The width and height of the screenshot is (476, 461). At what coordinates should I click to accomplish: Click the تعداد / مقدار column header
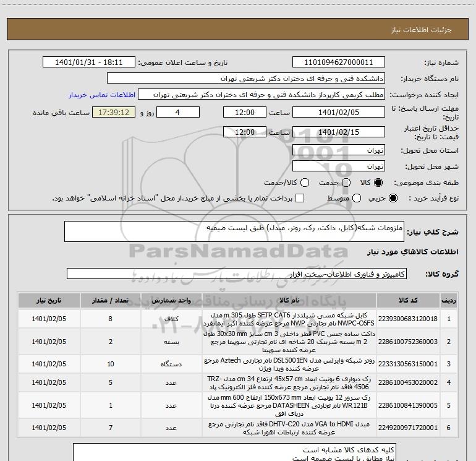pyautogui.click(x=111, y=301)
